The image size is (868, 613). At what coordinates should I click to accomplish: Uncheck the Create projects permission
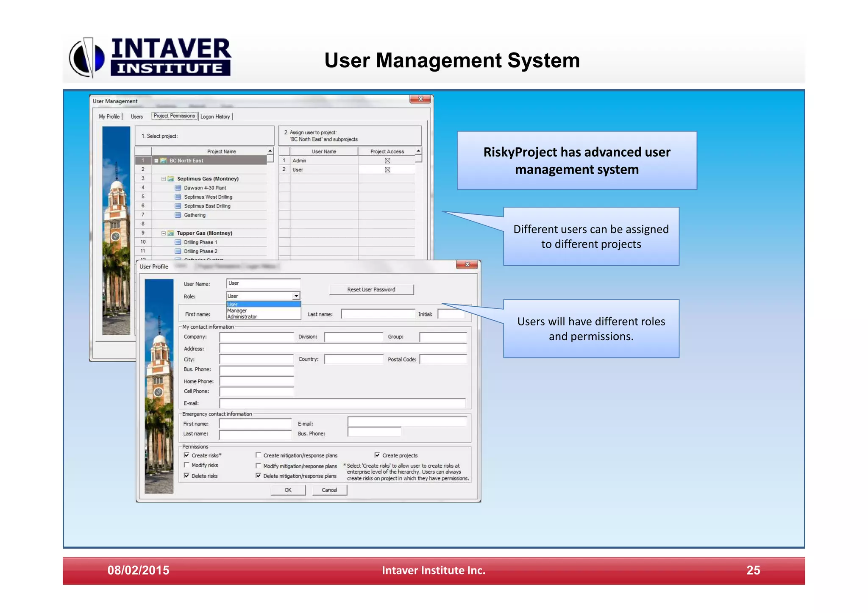(377, 455)
